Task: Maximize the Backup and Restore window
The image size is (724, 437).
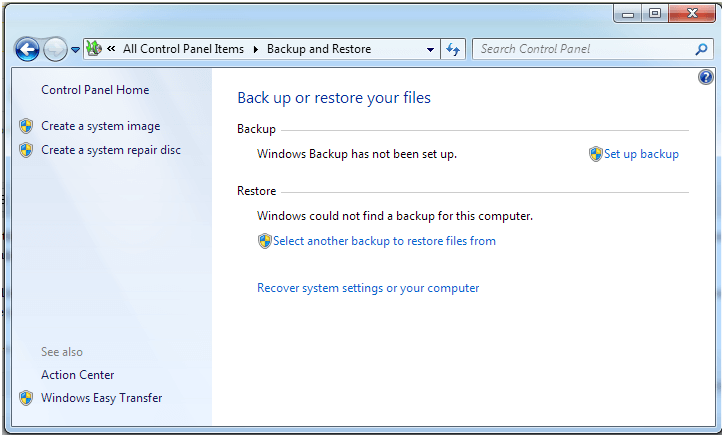Action: point(655,13)
